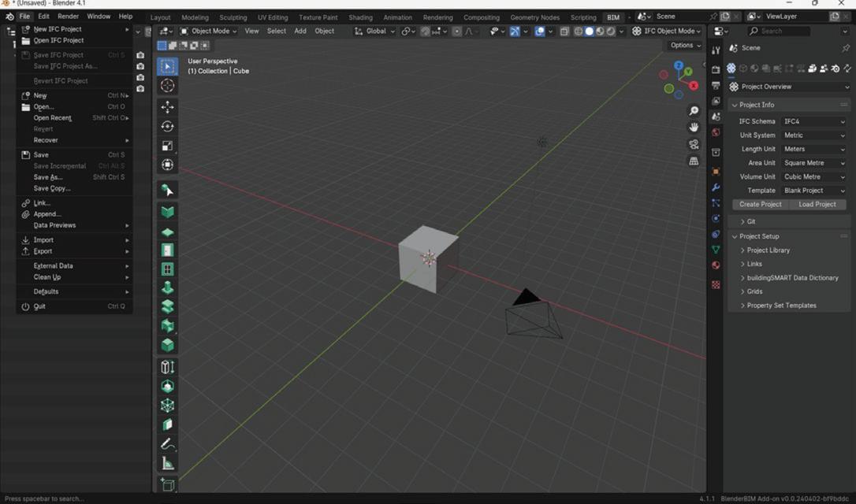Open the Object Mode dropdown
Screen dimensions: 856x504
pyautogui.click(x=209, y=31)
